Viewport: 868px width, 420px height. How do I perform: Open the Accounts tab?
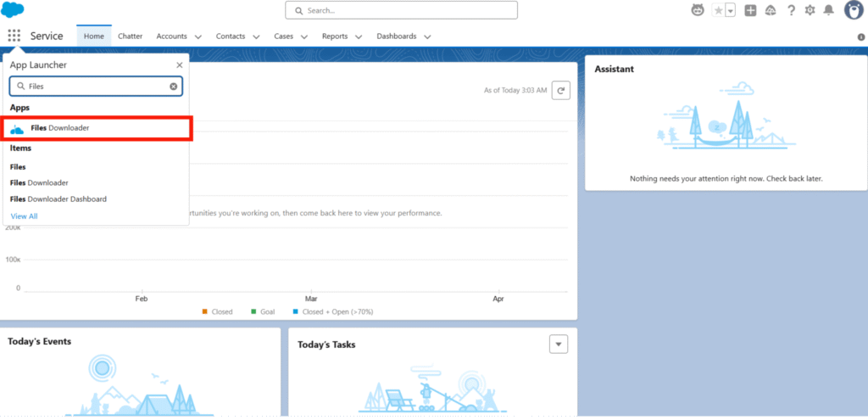(171, 36)
